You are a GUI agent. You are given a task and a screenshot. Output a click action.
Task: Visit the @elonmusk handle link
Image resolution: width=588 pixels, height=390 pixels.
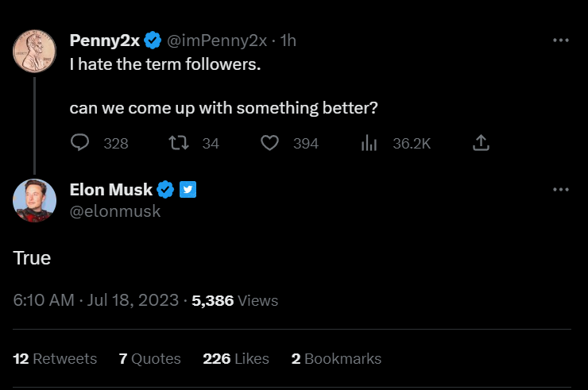[x=115, y=211]
